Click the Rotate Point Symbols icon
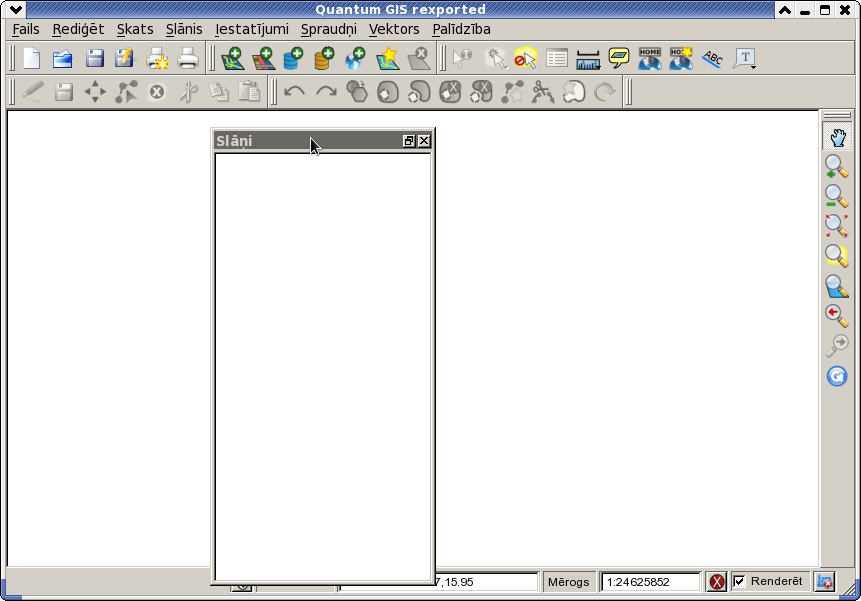Viewport: 861px width, 601px height. (605, 92)
